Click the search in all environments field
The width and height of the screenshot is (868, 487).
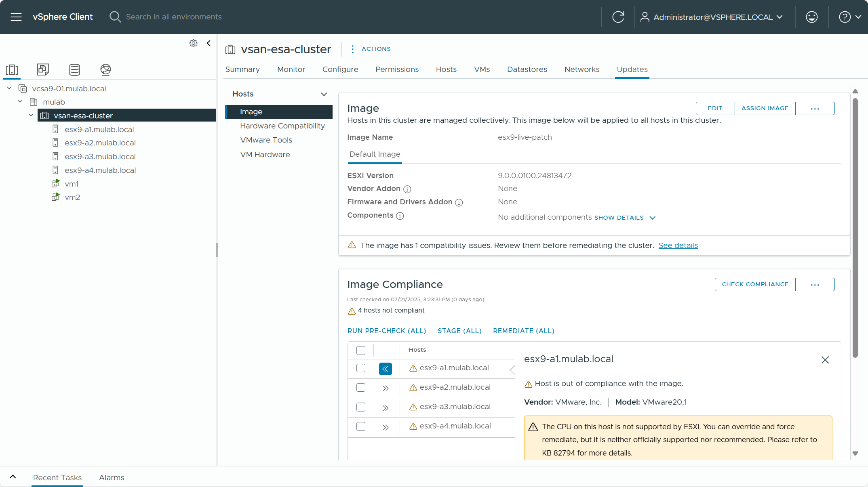click(x=174, y=17)
